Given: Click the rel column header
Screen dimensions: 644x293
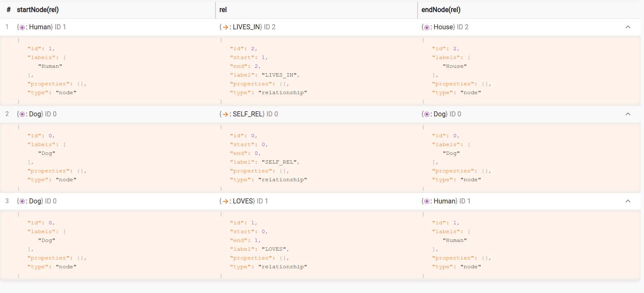Looking at the screenshot, I should point(223,10).
